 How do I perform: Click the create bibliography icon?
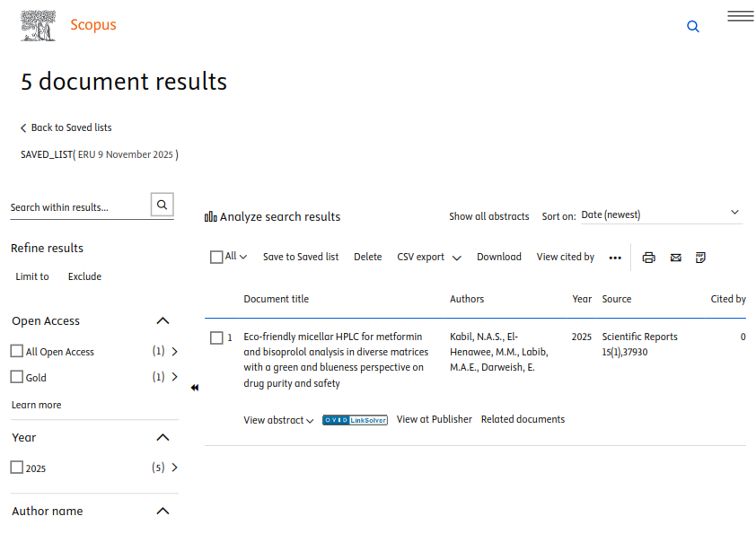tap(700, 258)
